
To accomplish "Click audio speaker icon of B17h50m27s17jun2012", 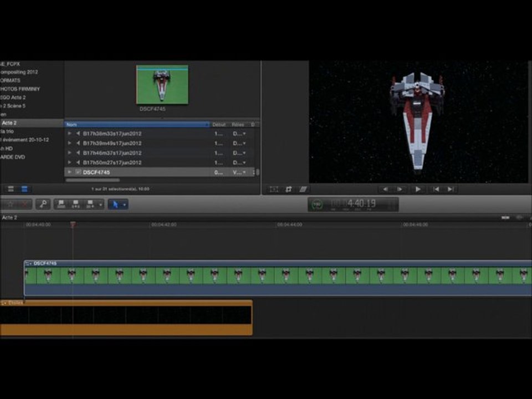I will click(x=78, y=162).
